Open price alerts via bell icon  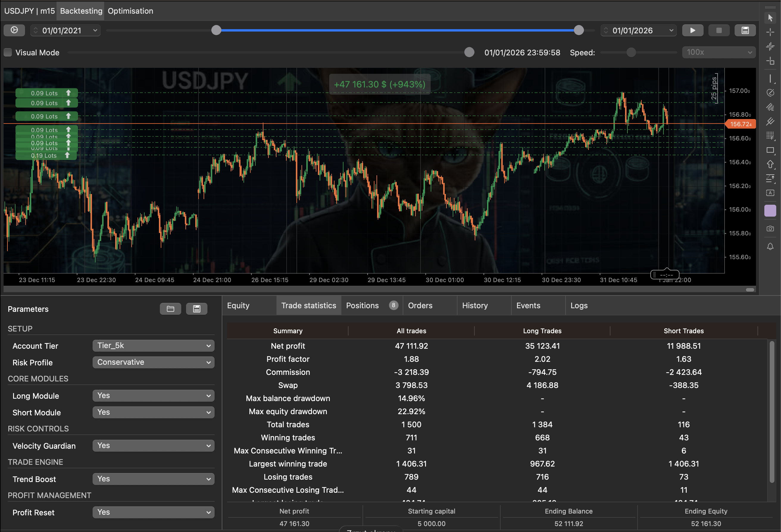(x=771, y=247)
